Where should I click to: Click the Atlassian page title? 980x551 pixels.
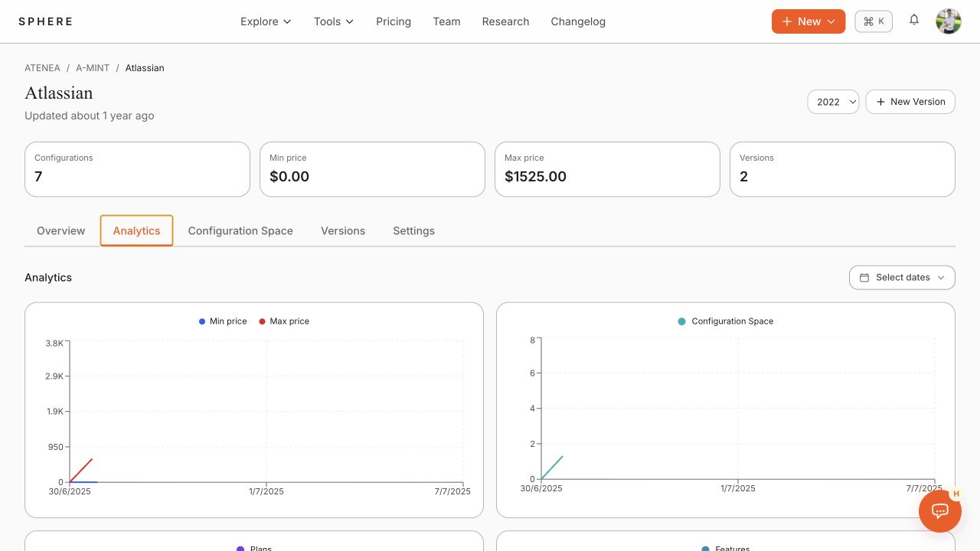[59, 93]
